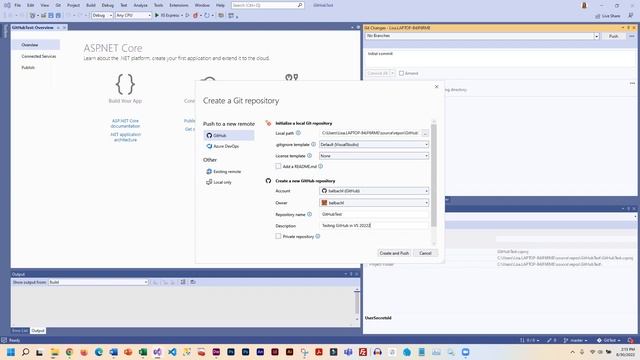The width and height of the screenshot is (640, 360).
Task: Switch to the Error List tab
Action: coord(20,331)
